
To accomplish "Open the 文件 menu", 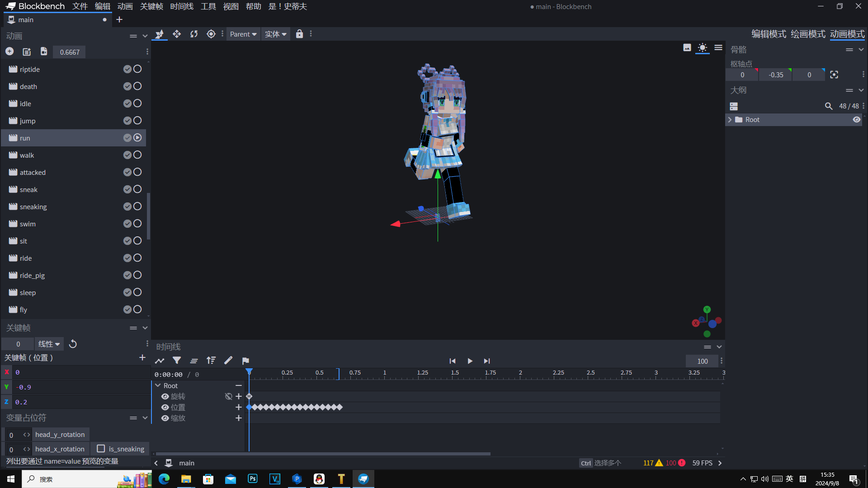I will point(80,6).
